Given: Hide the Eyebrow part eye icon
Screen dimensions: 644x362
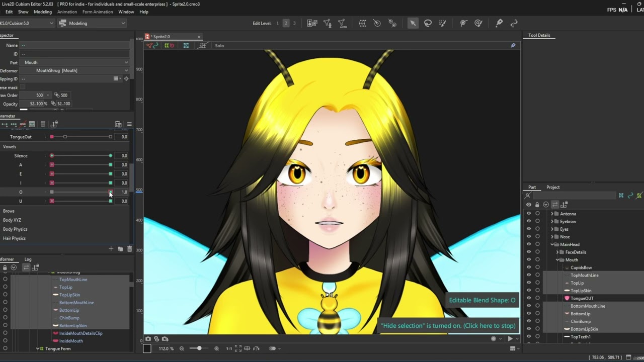Looking at the screenshot, I should point(528,221).
